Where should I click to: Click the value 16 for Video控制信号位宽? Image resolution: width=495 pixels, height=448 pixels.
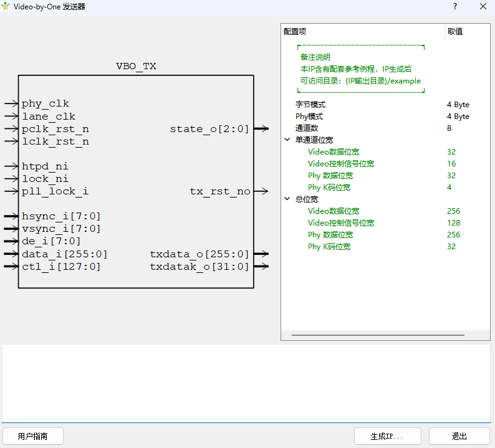pyautogui.click(x=451, y=164)
